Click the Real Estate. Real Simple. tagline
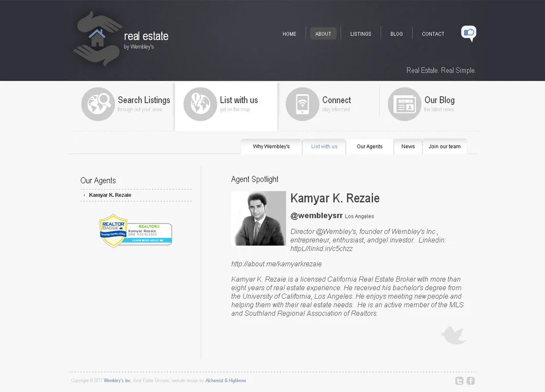The height and width of the screenshot is (392, 545). (x=441, y=70)
